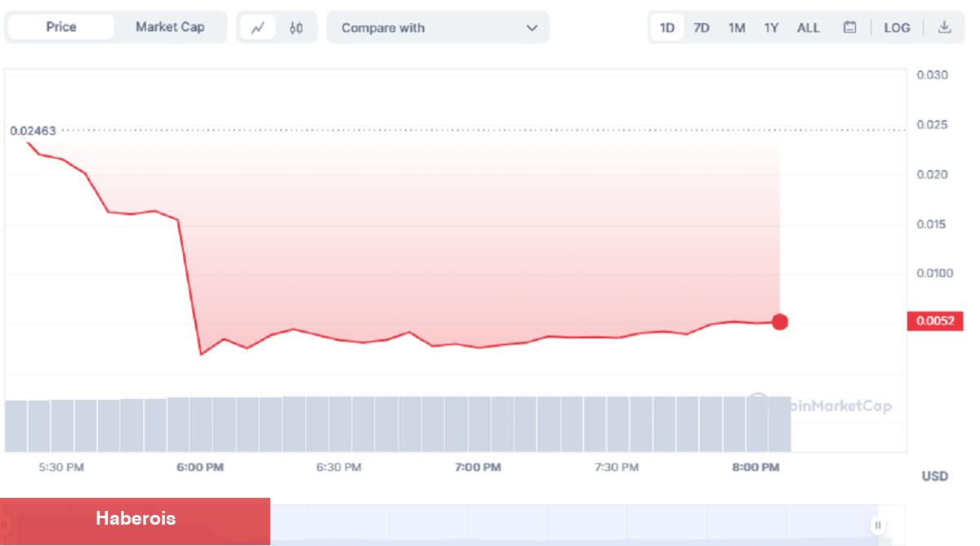Image resolution: width=980 pixels, height=546 pixels.
Task: Toggle the LOG scale
Action: coord(897,28)
